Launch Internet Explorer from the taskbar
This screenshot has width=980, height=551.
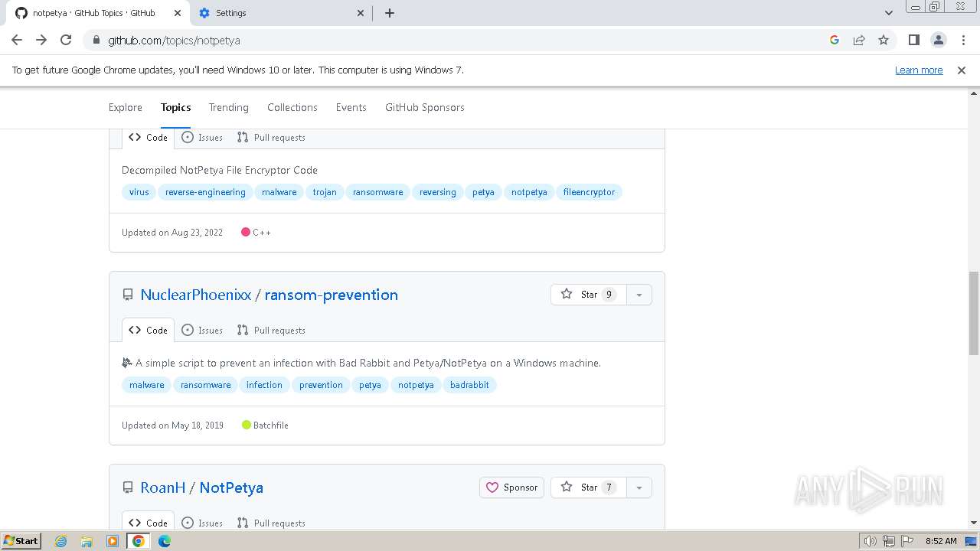(61, 541)
